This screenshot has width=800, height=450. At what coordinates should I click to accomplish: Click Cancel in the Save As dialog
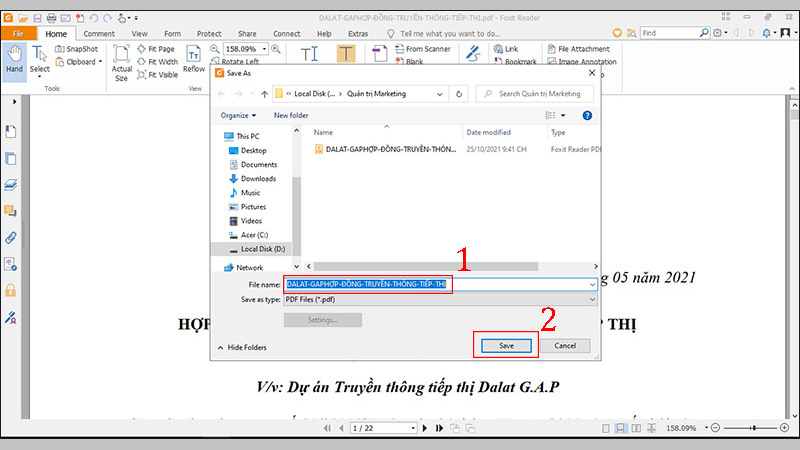564,345
